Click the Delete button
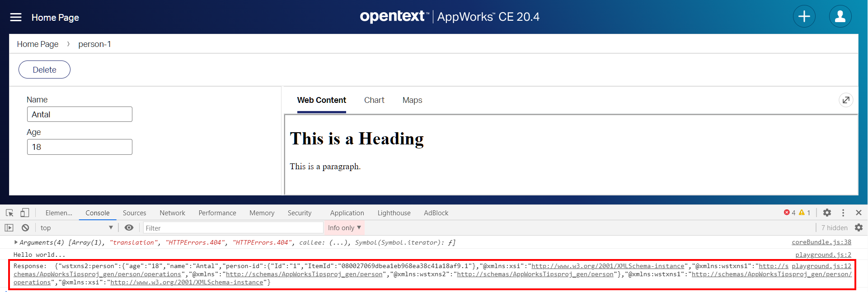This screenshot has width=868, height=292. pos(44,70)
